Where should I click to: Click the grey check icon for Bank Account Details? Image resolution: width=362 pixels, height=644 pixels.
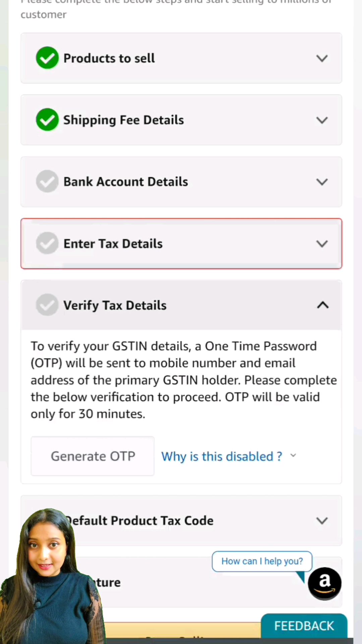tap(47, 181)
